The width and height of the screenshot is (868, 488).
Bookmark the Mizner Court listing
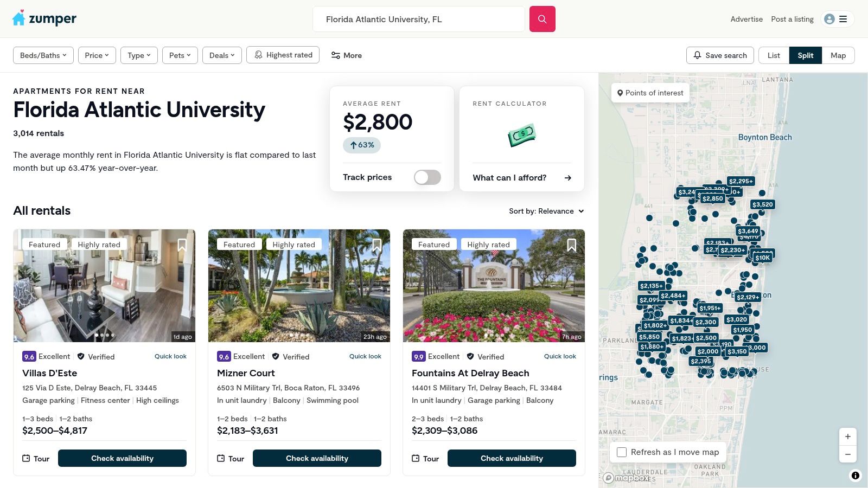(377, 245)
